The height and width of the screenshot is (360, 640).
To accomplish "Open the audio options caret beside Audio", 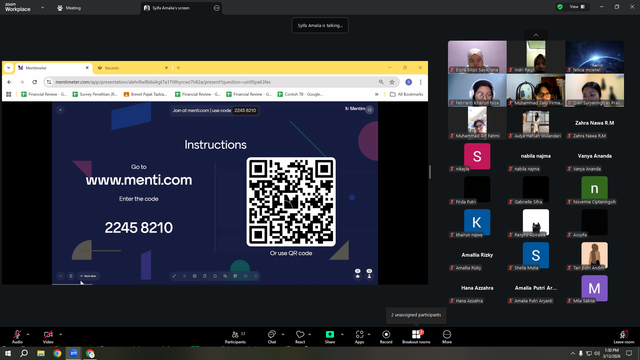I will (x=28, y=334).
